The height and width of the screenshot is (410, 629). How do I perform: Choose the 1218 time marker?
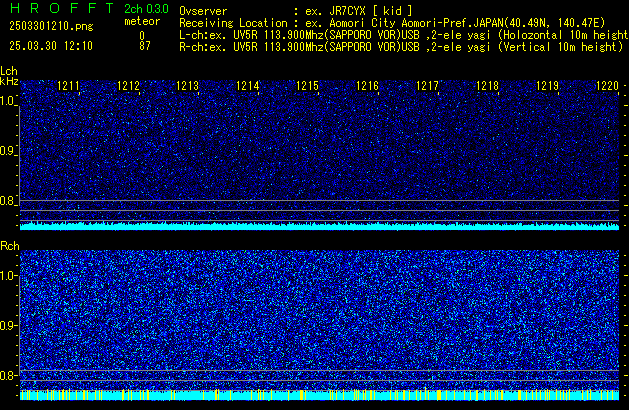click(487, 86)
